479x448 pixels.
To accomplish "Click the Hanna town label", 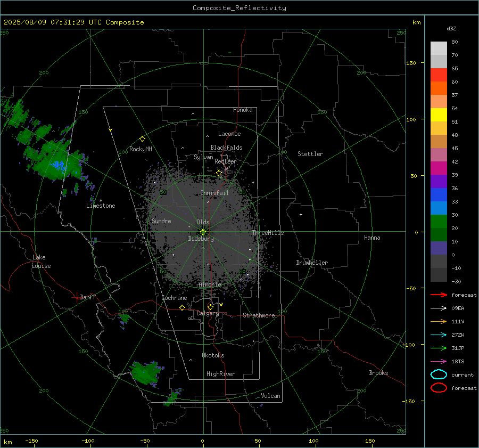I will pyautogui.click(x=372, y=238).
